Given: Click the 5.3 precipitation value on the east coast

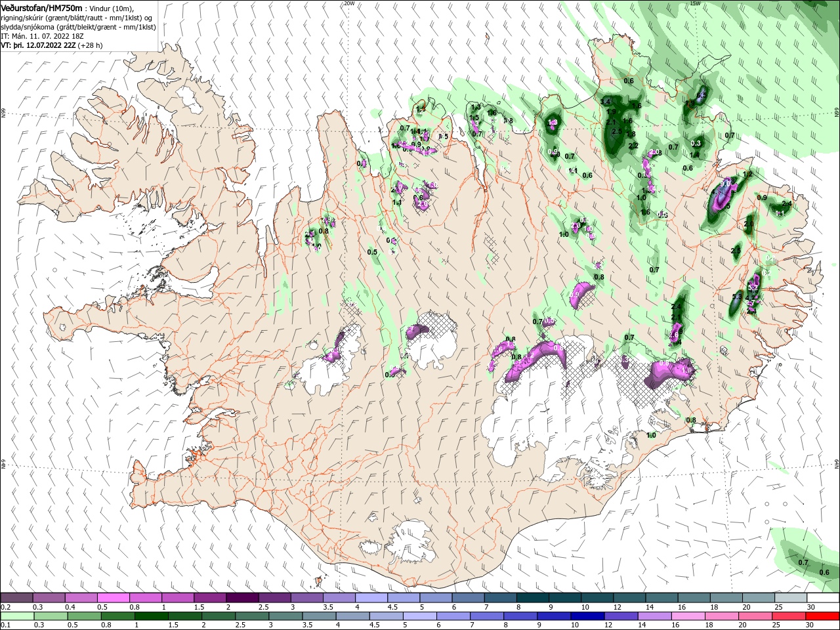Looking at the screenshot, I should click(736, 297).
